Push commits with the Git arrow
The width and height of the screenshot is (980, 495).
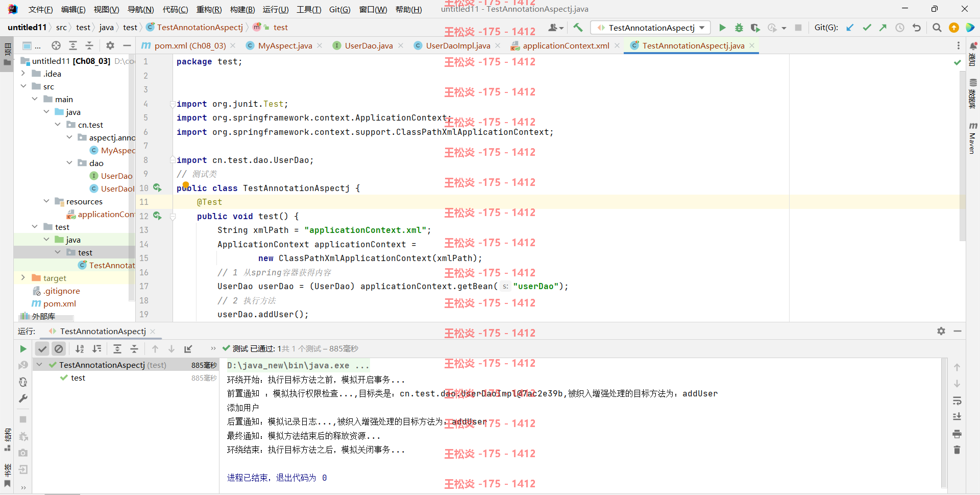pyautogui.click(x=883, y=28)
